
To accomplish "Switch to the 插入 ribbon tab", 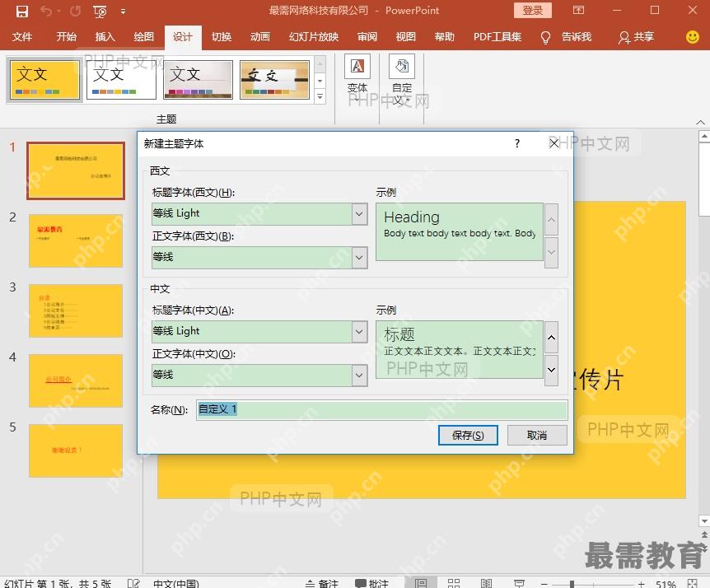I will [105, 37].
